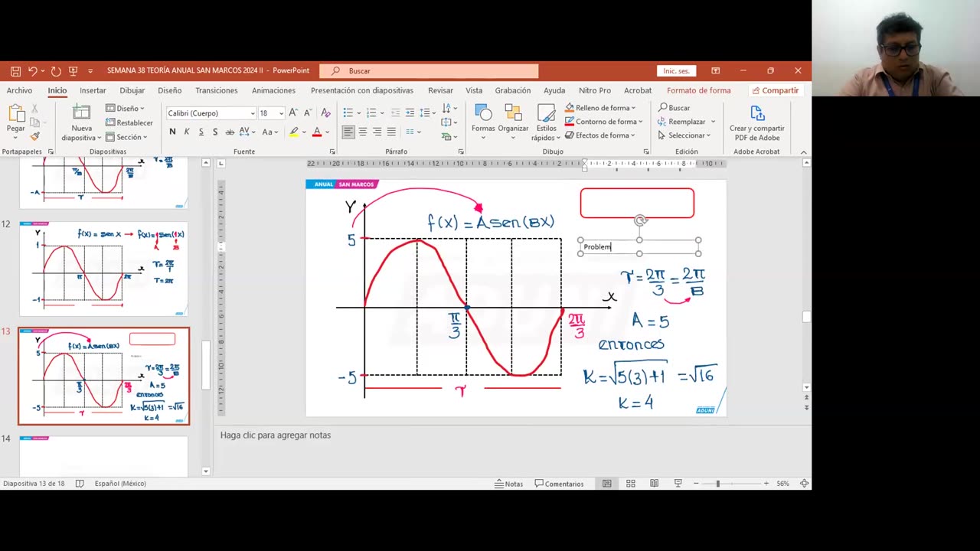
Task: Start presentation from beginning icon
Action: pyautogui.click(x=73, y=70)
